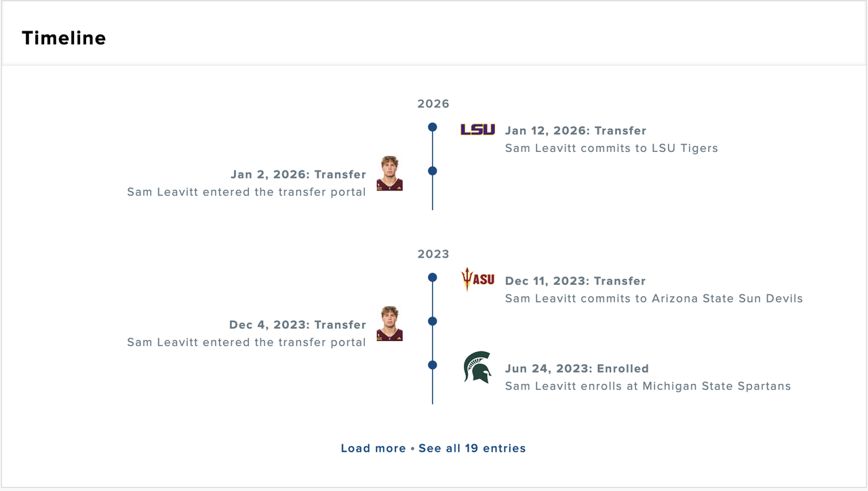Open the Jun 24, 2023: Enrolled entry title
Viewport: 868px width, 491px height.
[x=576, y=369]
